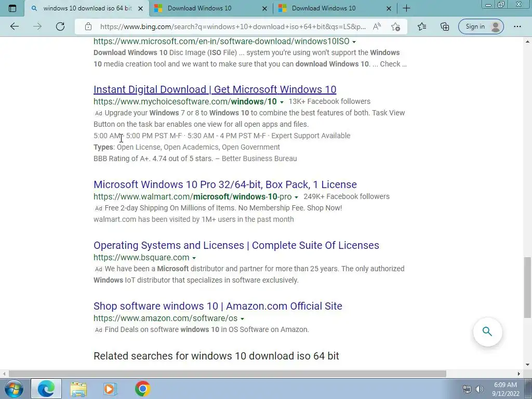Open Operating Systems and Licenses link
The image size is (532, 399).
tap(236, 245)
